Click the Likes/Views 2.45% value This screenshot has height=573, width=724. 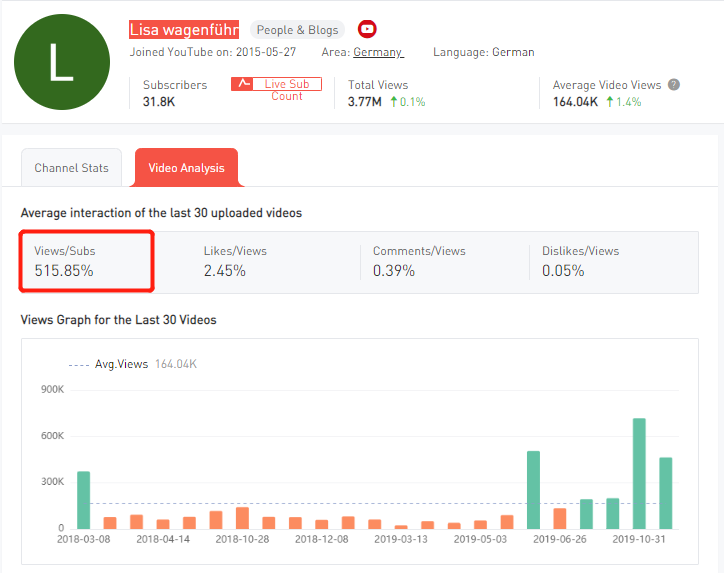(x=224, y=270)
